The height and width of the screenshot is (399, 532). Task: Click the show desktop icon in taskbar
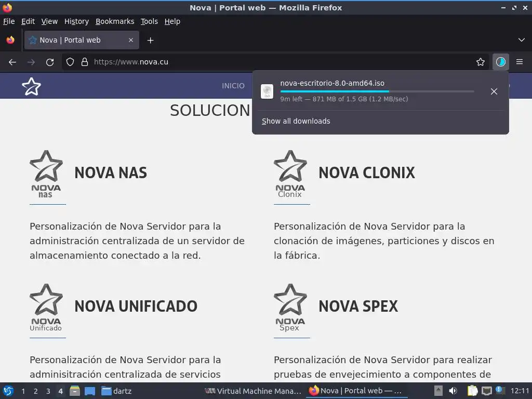[90, 391]
